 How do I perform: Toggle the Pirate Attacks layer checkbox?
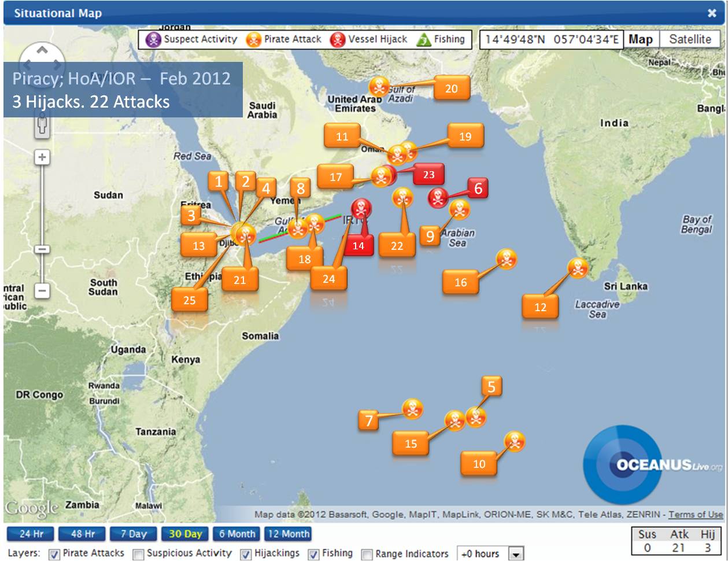(54, 554)
